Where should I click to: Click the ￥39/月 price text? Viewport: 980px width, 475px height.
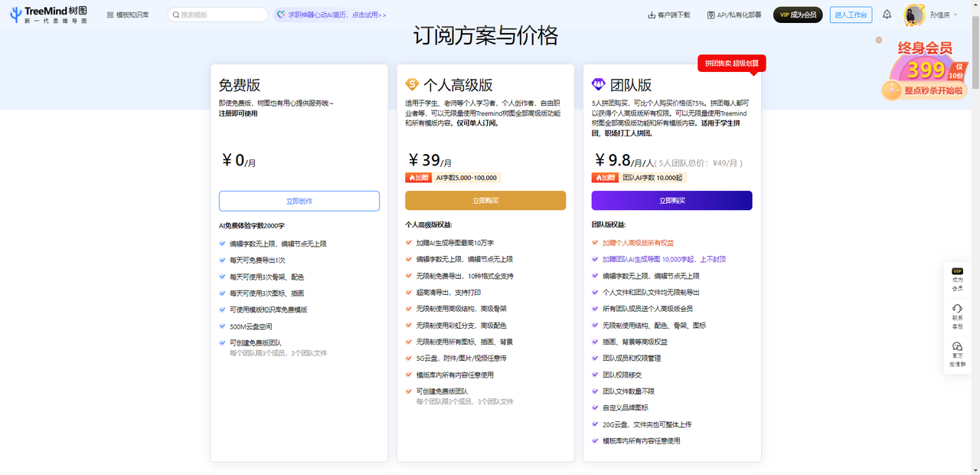click(x=430, y=161)
